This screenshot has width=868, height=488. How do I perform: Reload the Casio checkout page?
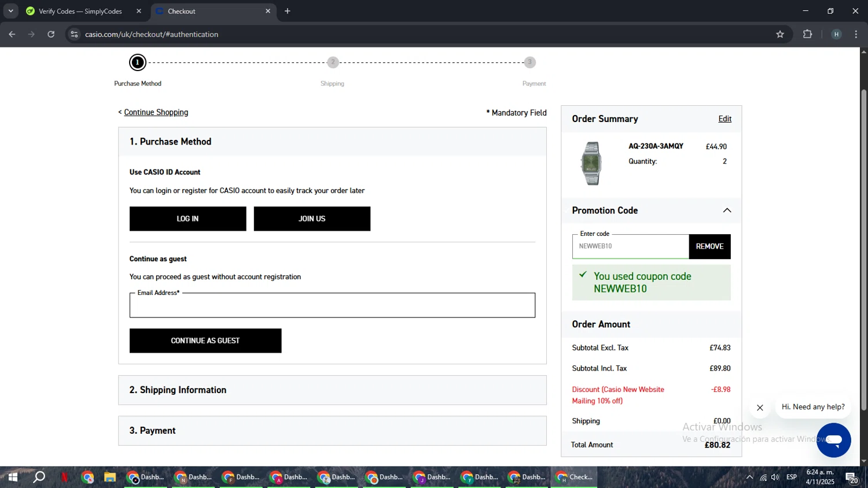pyautogui.click(x=51, y=34)
